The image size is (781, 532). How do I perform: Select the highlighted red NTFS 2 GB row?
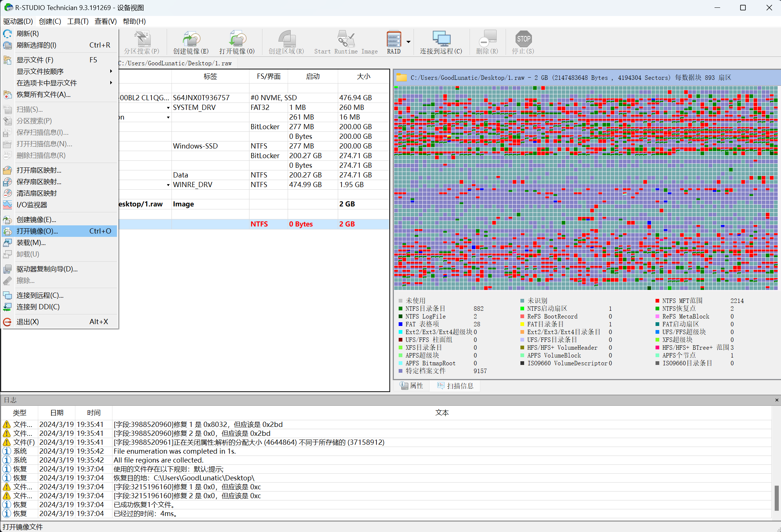pos(254,224)
